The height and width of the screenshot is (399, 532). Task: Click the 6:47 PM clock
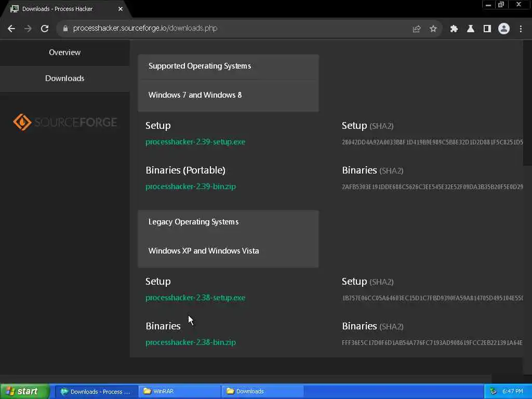(513, 392)
